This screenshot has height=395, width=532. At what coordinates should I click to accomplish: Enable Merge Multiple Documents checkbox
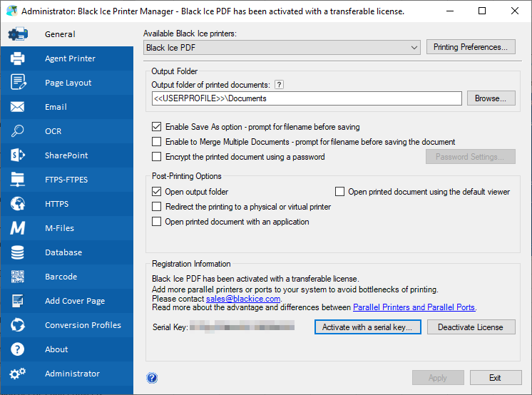(157, 142)
